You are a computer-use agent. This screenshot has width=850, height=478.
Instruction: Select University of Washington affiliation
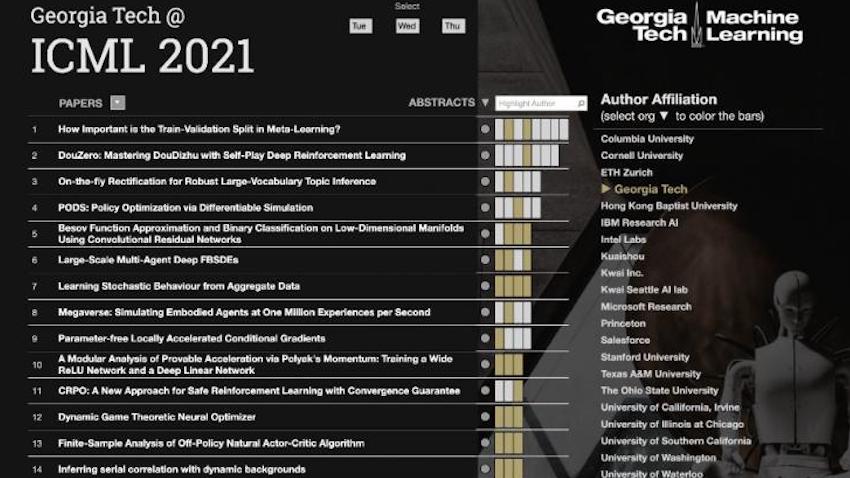(658, 458)
